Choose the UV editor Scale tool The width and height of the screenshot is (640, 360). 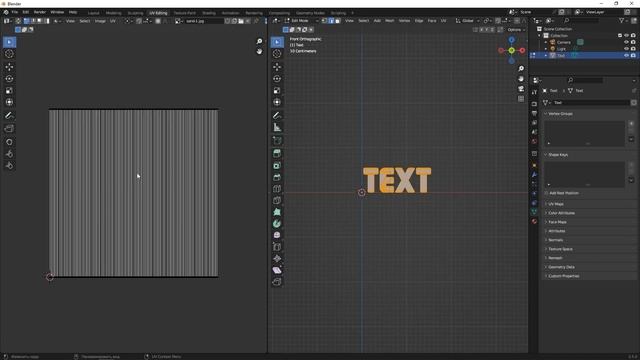coord(9,91)
